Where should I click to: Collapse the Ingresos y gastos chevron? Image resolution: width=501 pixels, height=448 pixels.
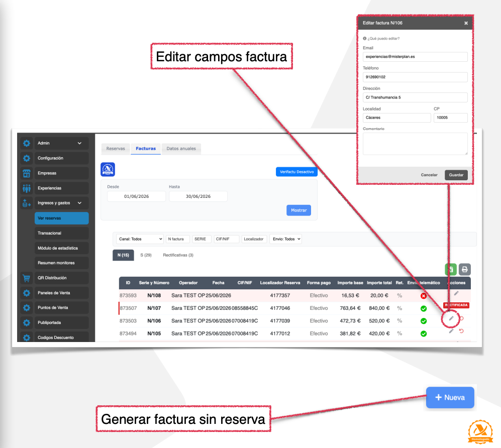[79, 203]
